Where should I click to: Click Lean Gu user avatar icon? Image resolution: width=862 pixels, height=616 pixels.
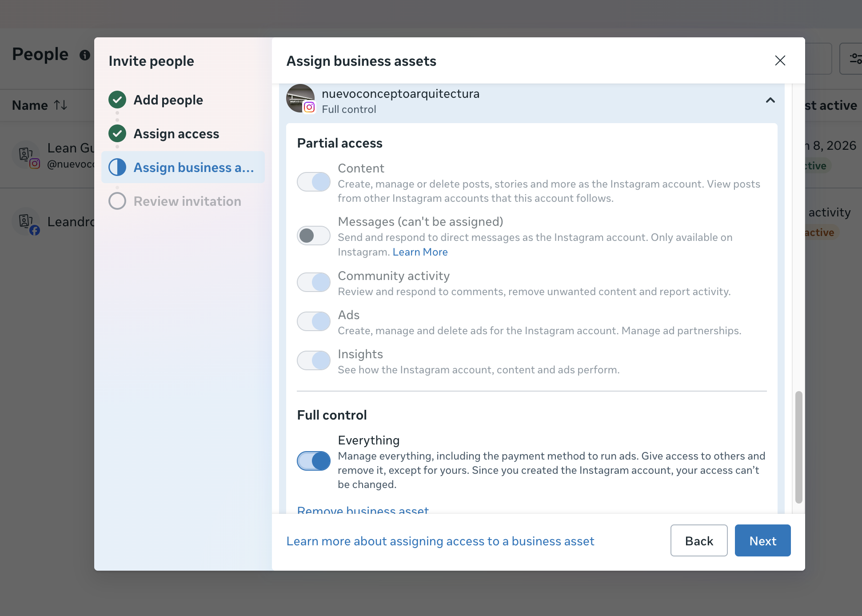coord(26,155)
